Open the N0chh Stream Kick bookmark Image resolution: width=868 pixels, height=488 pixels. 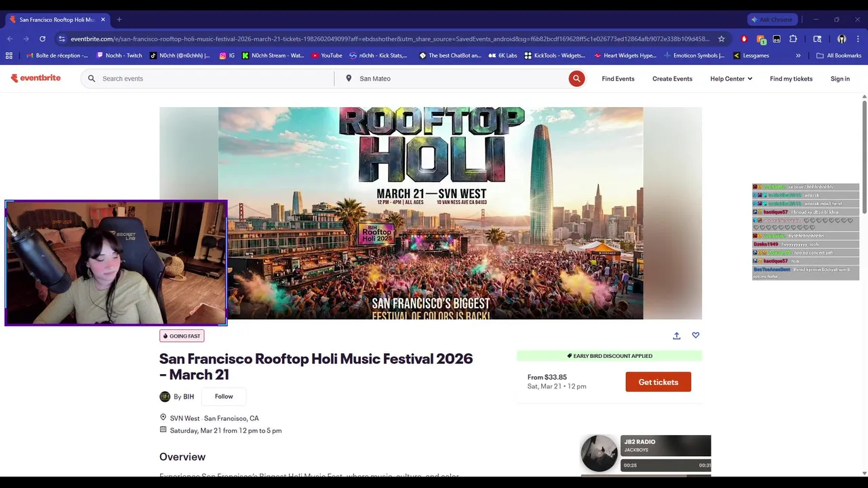click(x=273, y=56)
